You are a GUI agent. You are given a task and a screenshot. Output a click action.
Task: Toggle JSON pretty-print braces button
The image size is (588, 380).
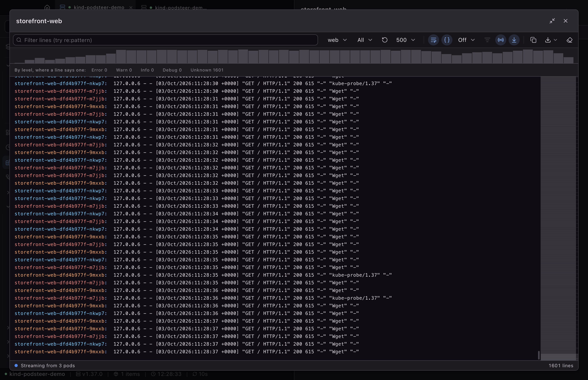coord(447,40)
